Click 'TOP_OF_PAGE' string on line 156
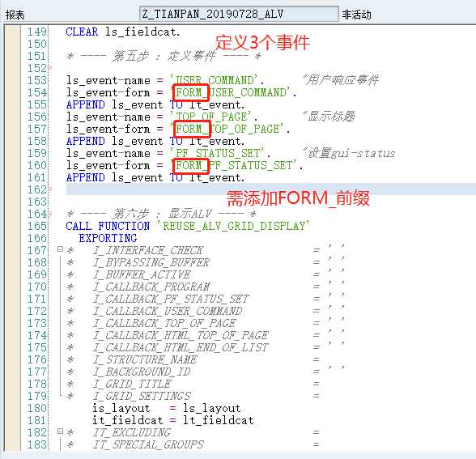Viewport: 476px width, 459px height. pyautogui.click(x=210, y=117)
